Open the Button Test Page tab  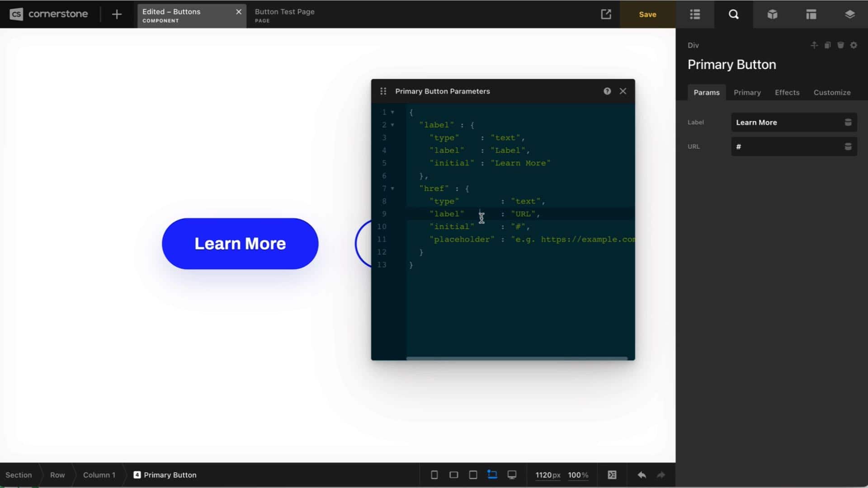pos(284,15)
